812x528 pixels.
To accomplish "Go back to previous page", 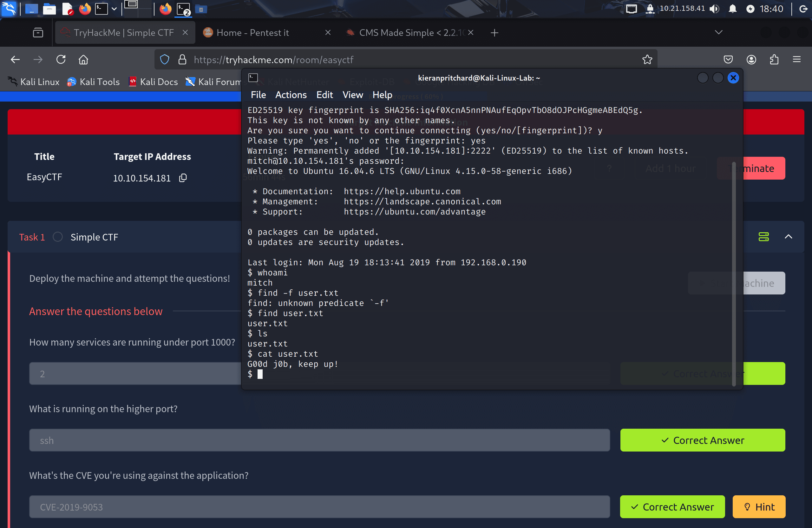I will [x=15, y=60].
